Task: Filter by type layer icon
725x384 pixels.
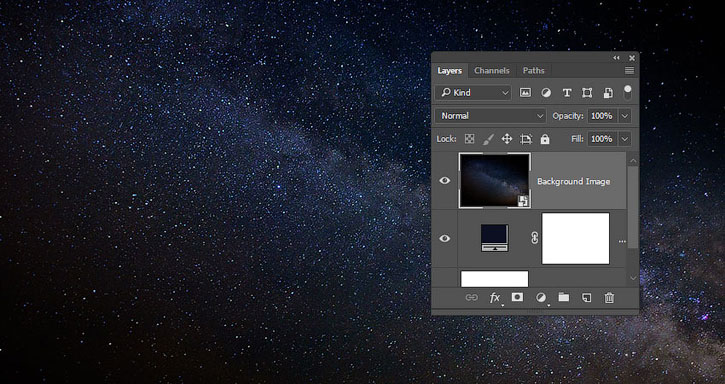Action: click(x=567, y=93)
